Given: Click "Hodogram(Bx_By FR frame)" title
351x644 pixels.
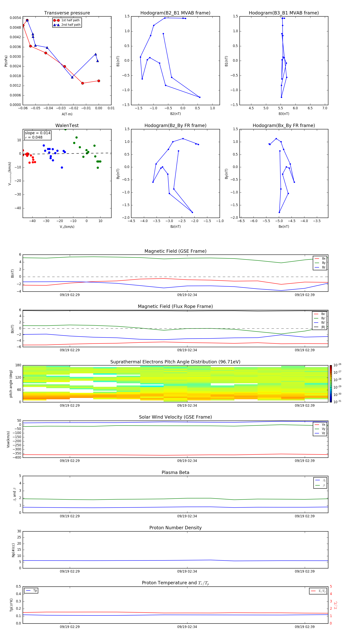Looking at the screenshot, I should coord(284,125).
